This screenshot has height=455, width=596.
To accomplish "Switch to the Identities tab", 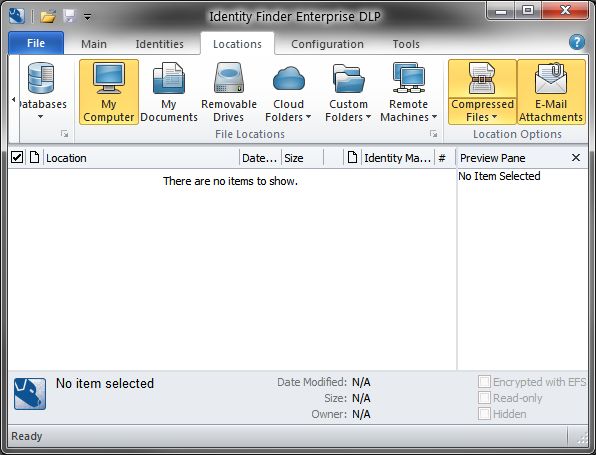I will [160, 44].
